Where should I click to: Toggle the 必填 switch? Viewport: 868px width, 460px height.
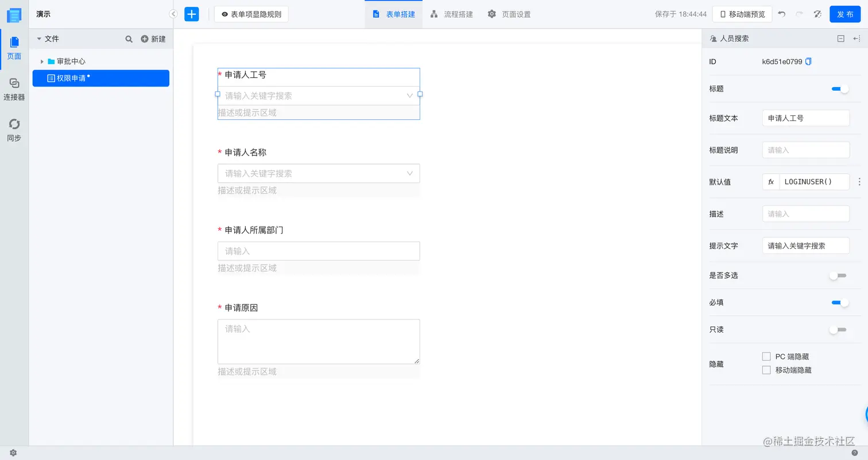click(x=840, y=302)
